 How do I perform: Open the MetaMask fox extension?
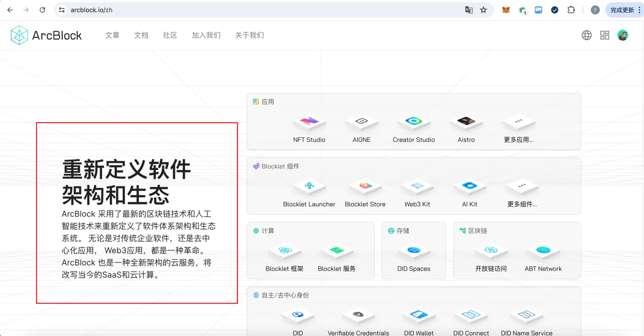coord(506,10)
